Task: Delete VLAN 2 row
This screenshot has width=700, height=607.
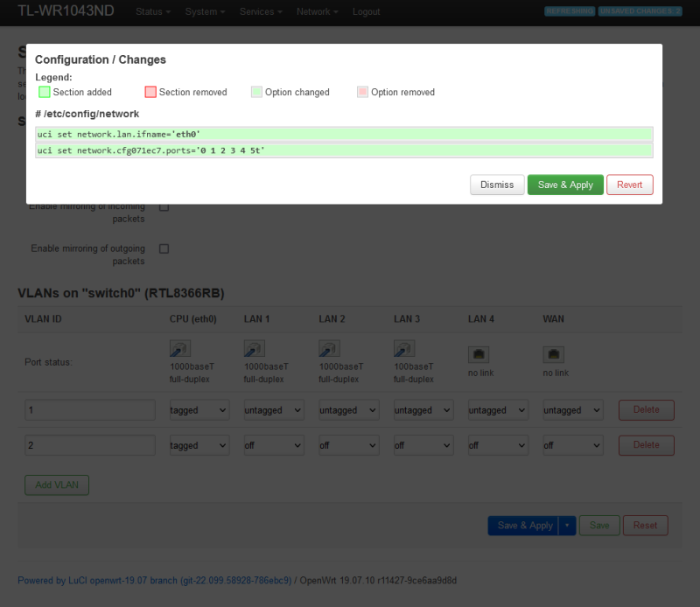Action: [646, 445]
